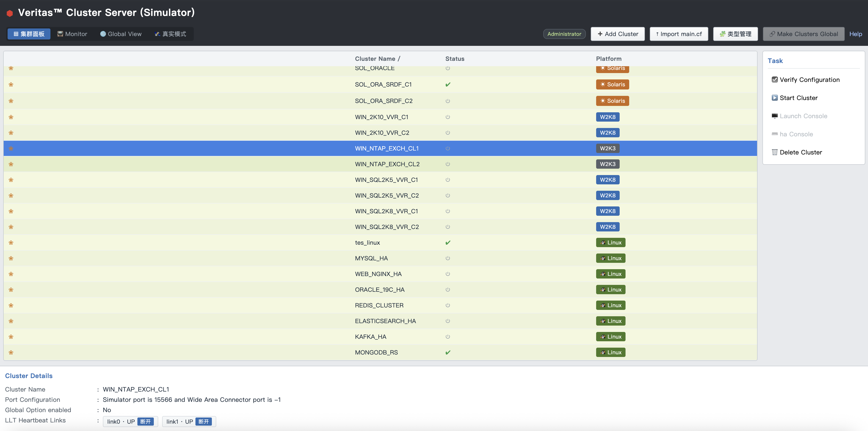Click the W2K3 badge of WIN_NTAP_EXCH_CL2
868x431 pixels.
608,164
